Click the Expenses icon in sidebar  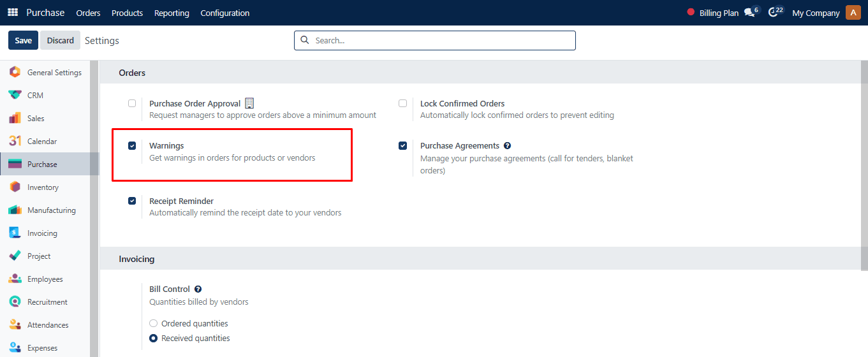(x=15, y=347)
